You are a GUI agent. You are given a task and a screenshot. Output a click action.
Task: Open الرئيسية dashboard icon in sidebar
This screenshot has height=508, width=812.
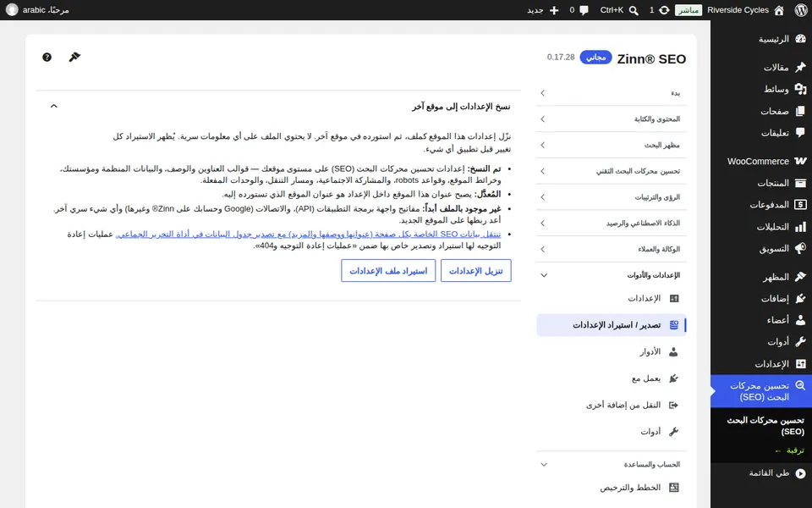click(801, 39)
